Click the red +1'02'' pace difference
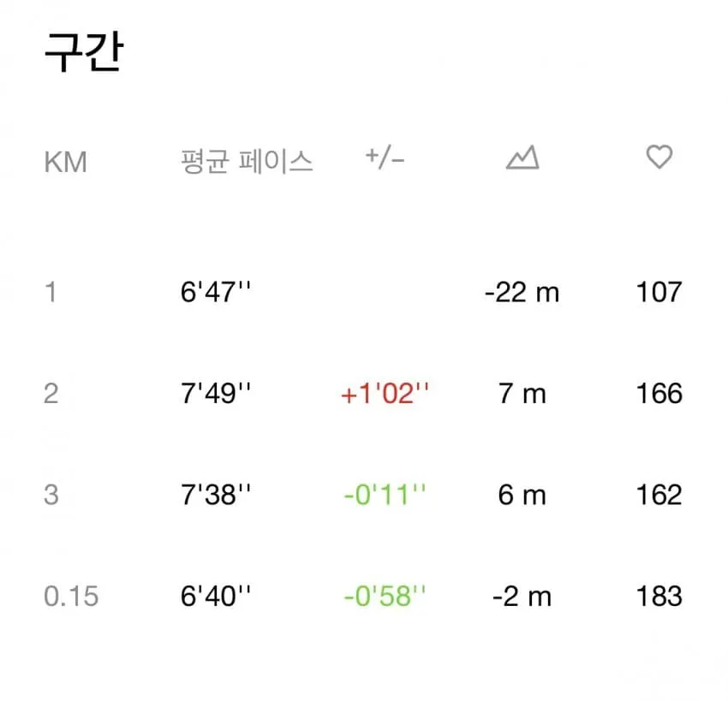The image size is (728, 701). tap(385, 394)
